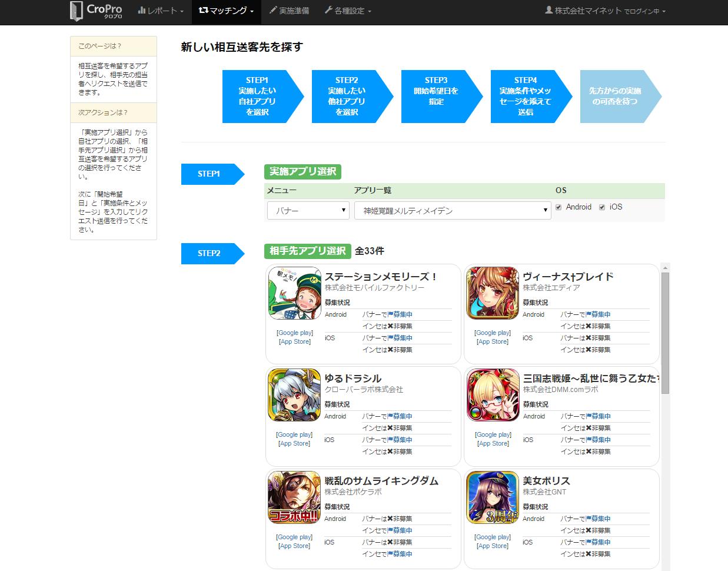Click iOS バナー 募集中 for ステーションメモリーズ！

[x=400, y=338]
